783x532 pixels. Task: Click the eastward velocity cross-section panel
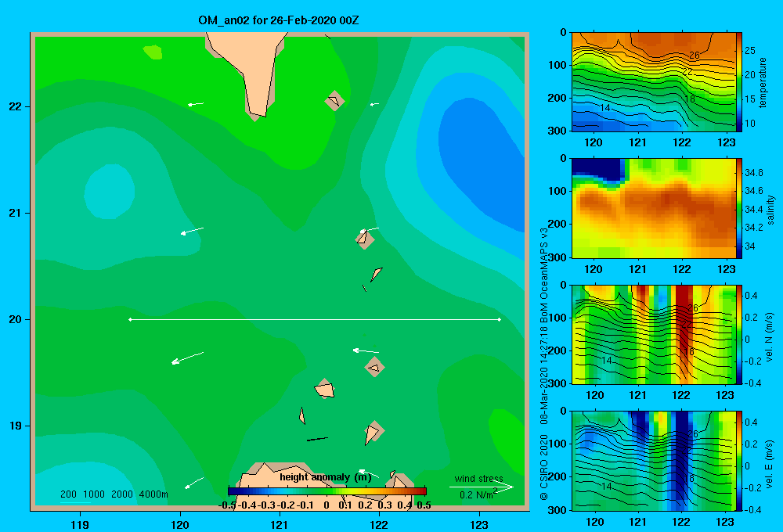pyautogui.click(x=654, y=461)
